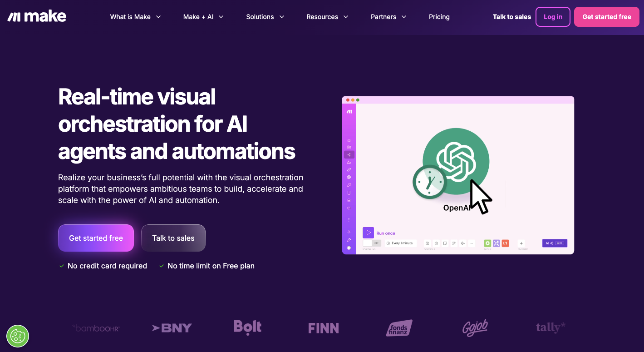Open the cookie settings icon
The image size is (644, 352).
tap(18, 336)
